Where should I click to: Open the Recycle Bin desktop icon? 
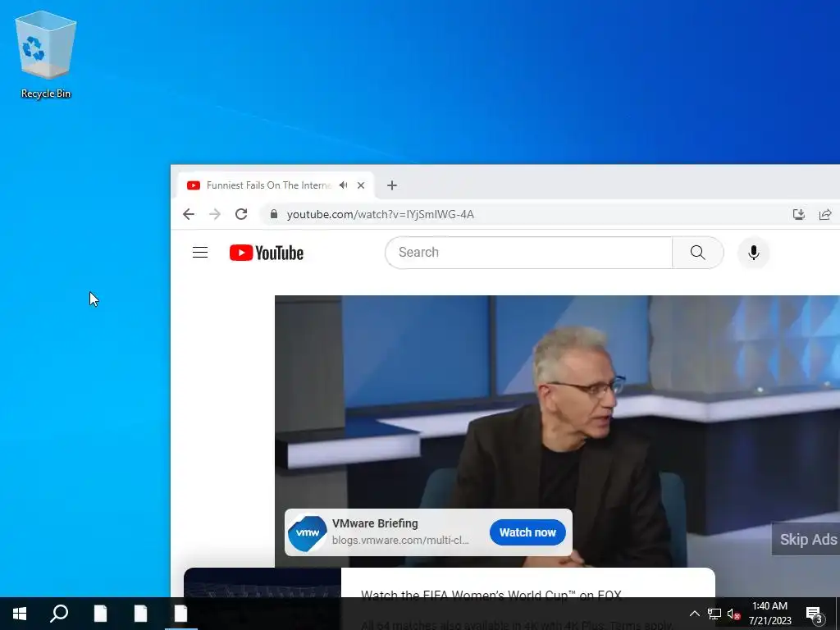[x=46, y=55]
